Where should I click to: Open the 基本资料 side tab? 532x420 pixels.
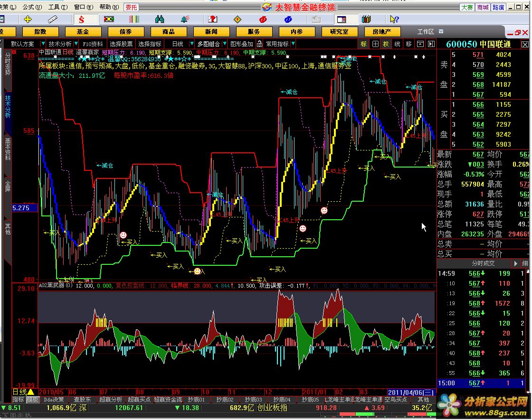click(x=8, y=149)
